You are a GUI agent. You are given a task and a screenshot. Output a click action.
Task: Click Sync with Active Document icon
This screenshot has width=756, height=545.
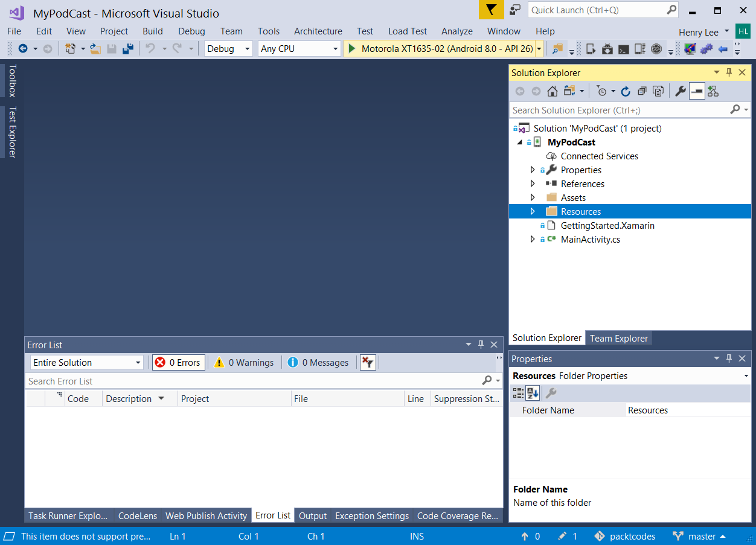click(569, 91)
